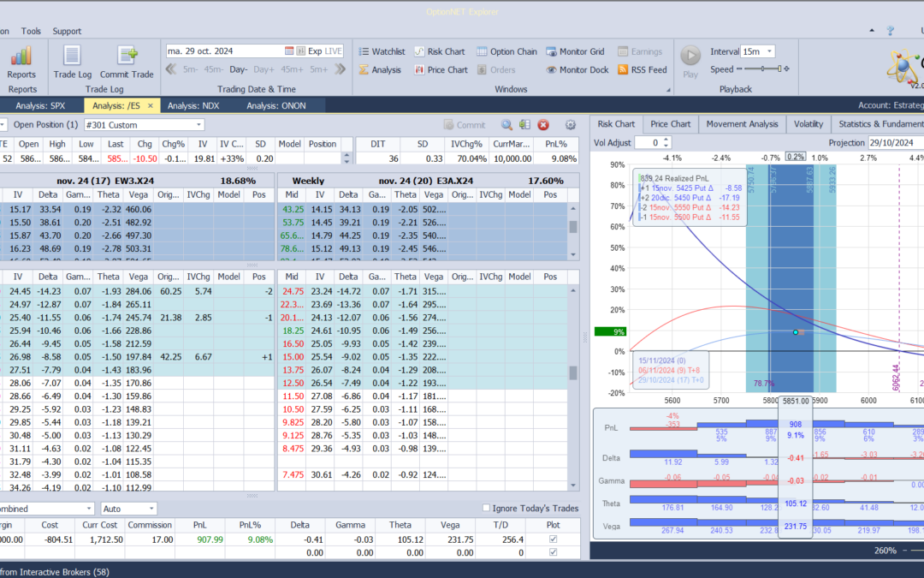Open the Tools menu
Viewport: 924px width, 578px height.
coord(31,31)
